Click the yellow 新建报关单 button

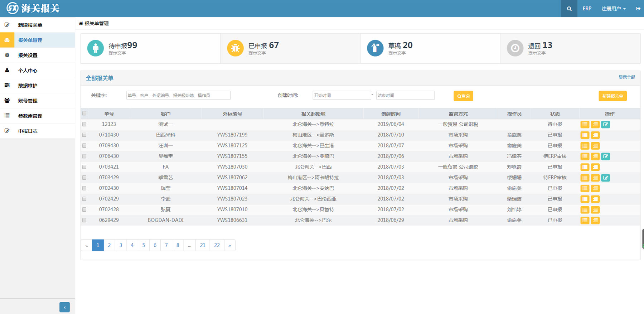[612, 96]
